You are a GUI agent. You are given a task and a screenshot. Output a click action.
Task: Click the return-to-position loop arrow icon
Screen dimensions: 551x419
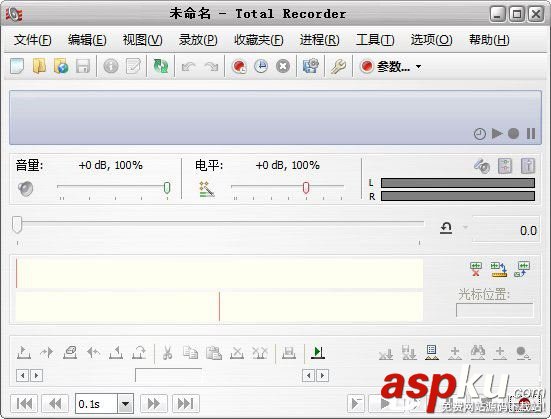[446, 228]
